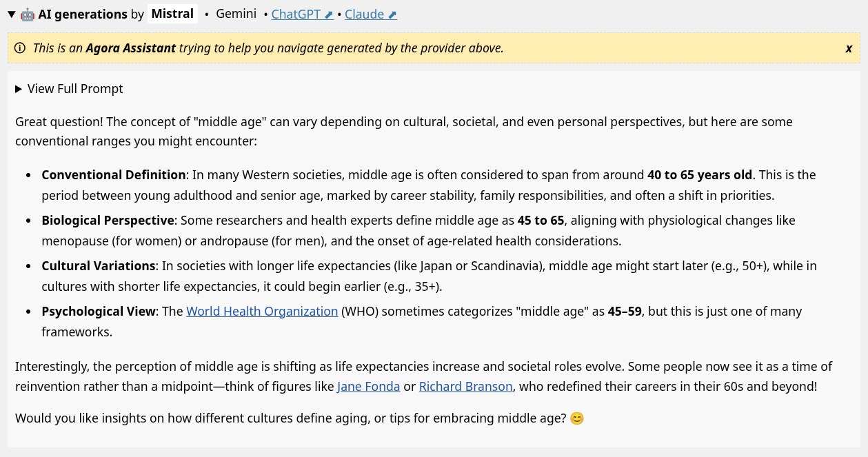Click the bold Agora Assistant text
The height and width of the screenshot is (457, 868).
point(130,48)
